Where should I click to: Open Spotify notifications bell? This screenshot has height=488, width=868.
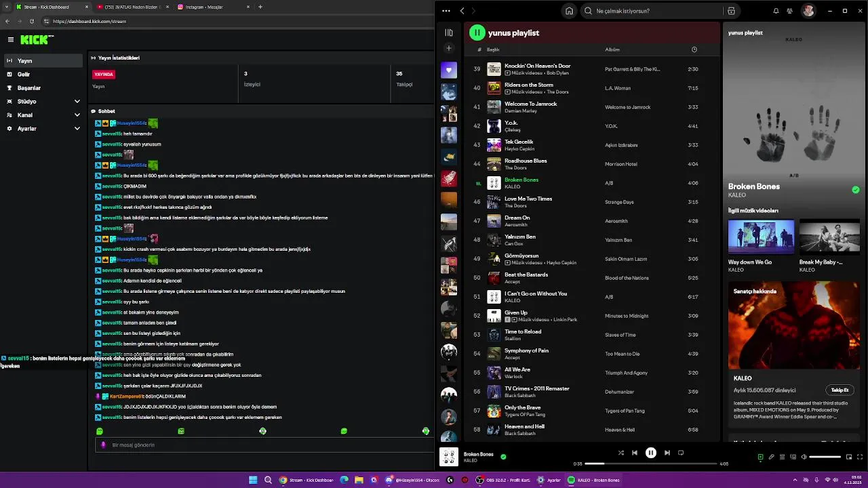(776, 11)
